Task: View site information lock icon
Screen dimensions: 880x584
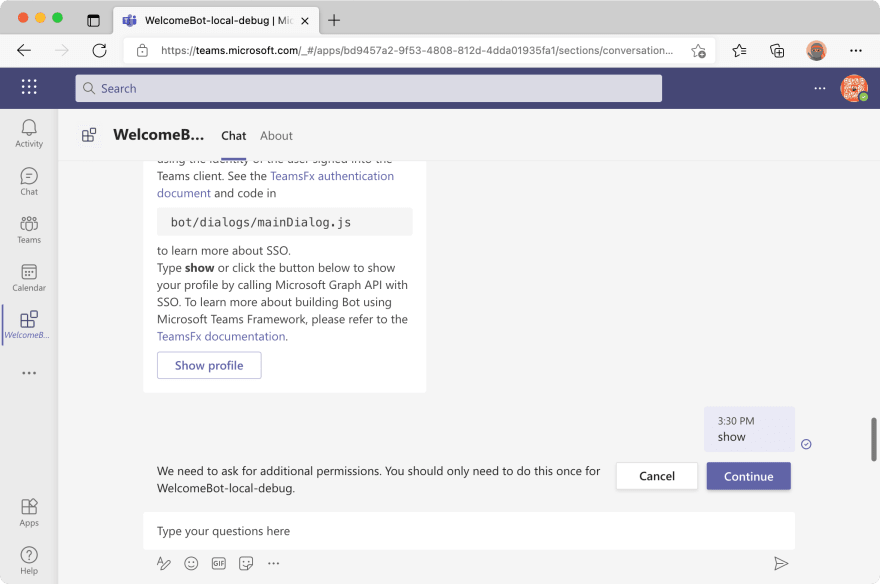Action: 143,50
